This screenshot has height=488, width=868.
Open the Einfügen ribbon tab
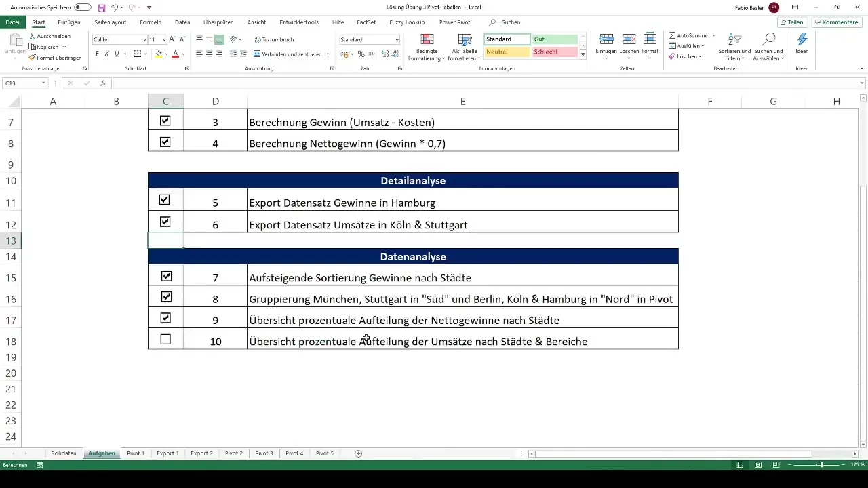[69, 22]
